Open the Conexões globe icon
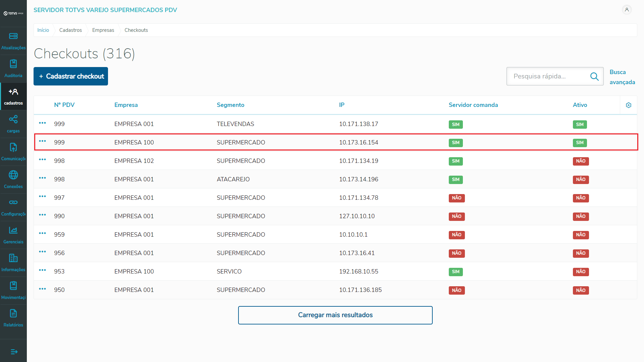644x362 pixels. (13, 175)
